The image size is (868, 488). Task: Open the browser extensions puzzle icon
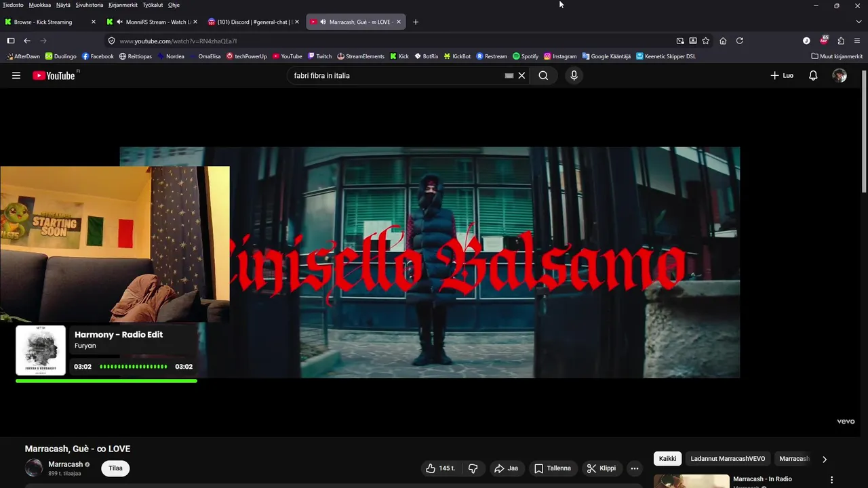tap(841, 41)
